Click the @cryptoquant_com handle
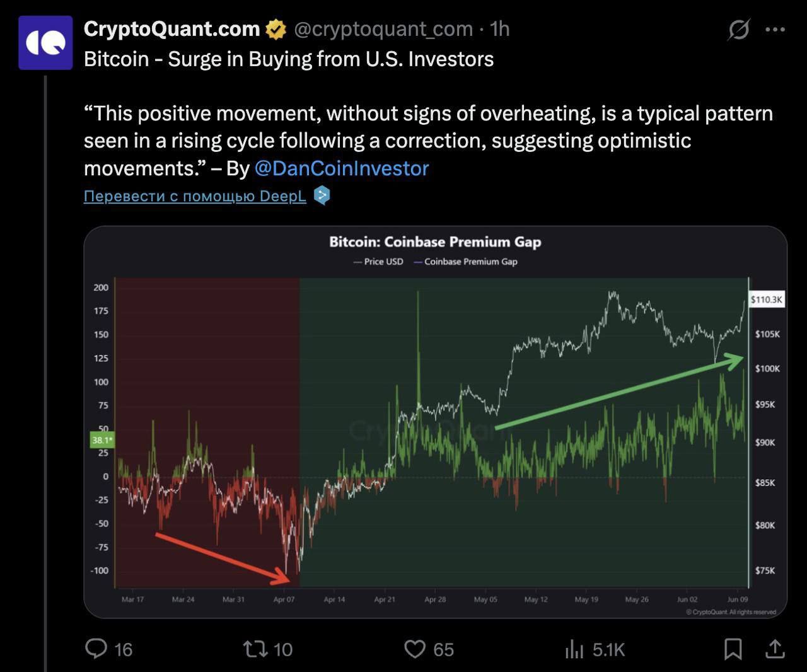Viewport: 807px width, 672px height. click(383, 29)
